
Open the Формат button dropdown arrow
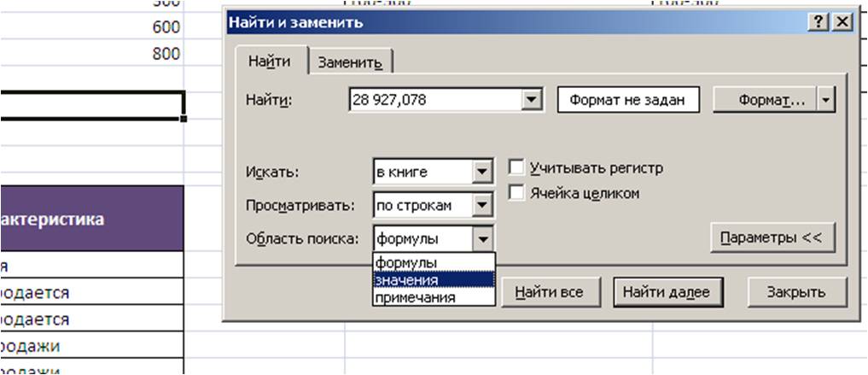(x=825, y=101)
